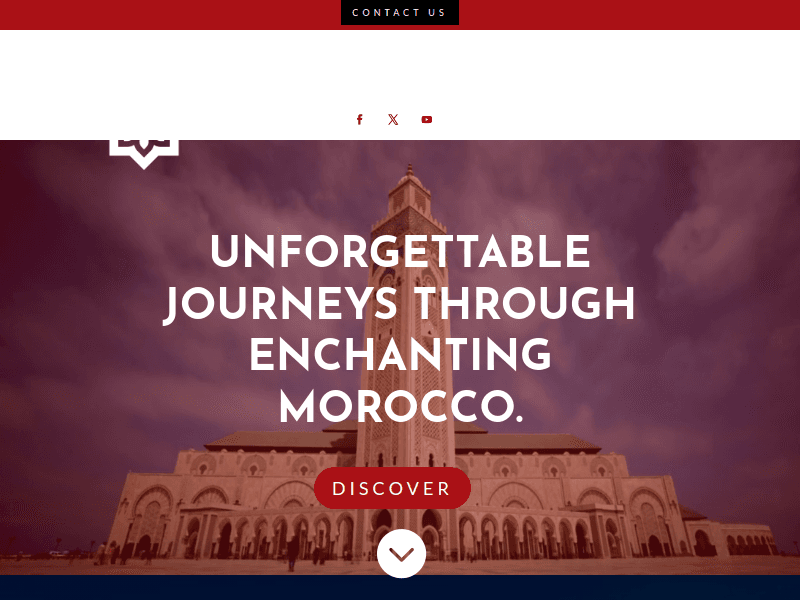
Task: Open the Facebook social link
Action: 360,119
